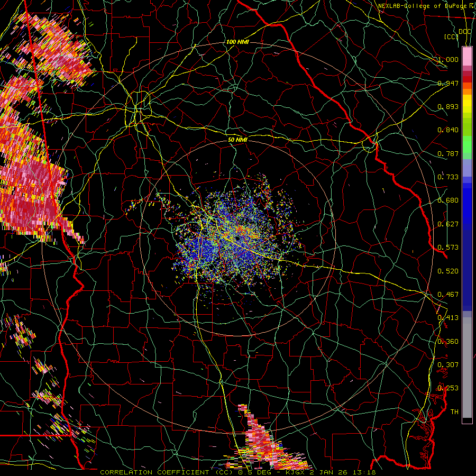Click the 0.840 color scale value
The image size is (476, 476).
(448, 130)
